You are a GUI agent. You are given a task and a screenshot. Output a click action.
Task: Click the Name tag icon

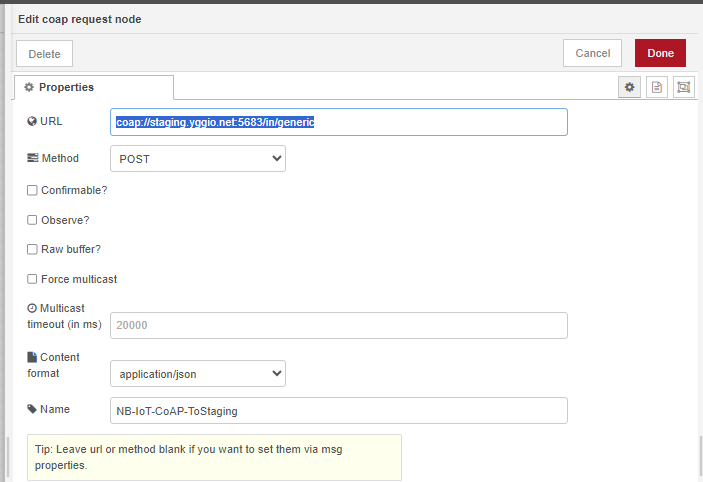click(32, 409)
